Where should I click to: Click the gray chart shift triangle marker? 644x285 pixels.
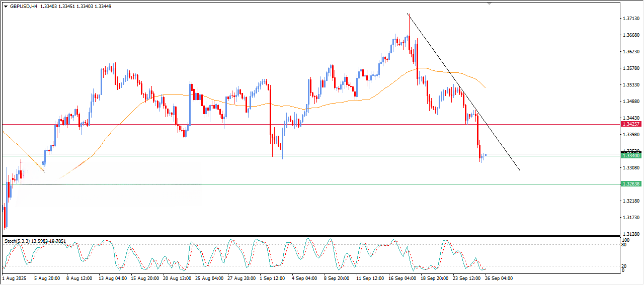[489, 4]
